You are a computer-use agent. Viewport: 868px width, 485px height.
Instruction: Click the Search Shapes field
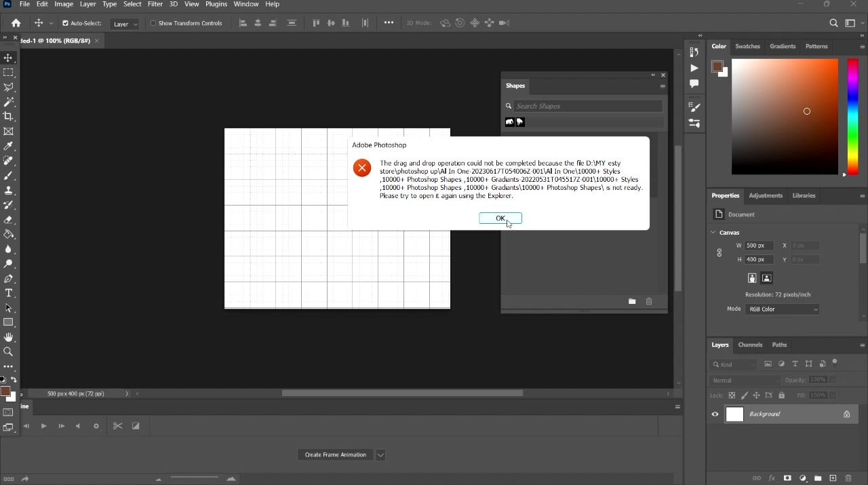[x=588, y=106]
